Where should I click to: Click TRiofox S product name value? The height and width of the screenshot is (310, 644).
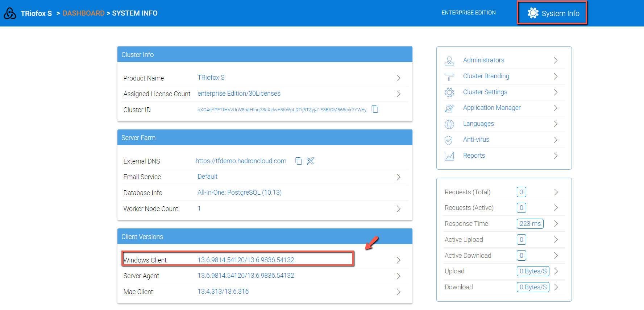tap(211, 78)
